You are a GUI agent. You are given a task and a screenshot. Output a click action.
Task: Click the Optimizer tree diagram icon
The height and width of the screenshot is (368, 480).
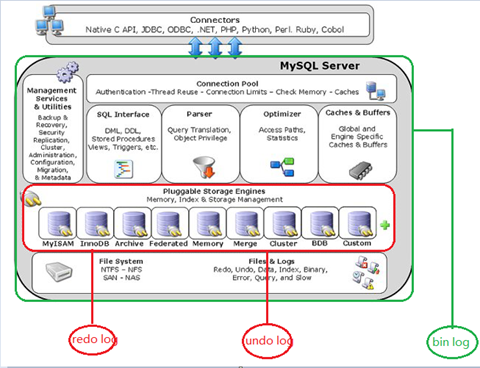[282, 167]
